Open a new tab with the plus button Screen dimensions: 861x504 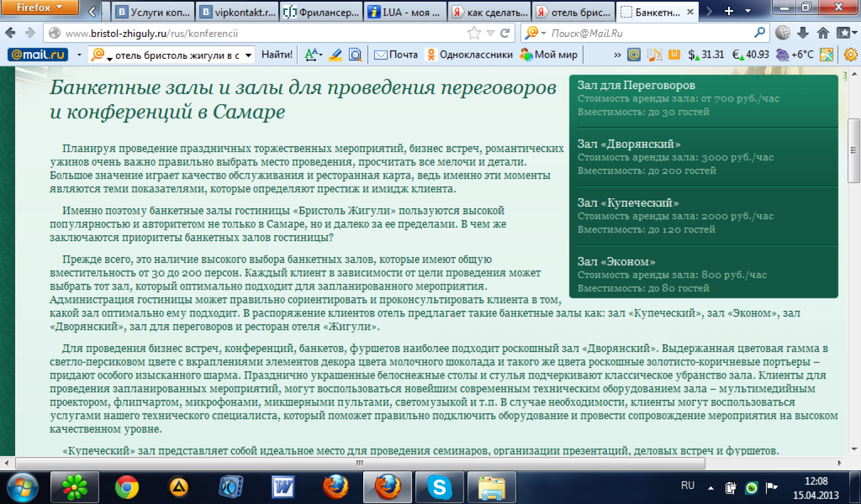pos(729,11)
